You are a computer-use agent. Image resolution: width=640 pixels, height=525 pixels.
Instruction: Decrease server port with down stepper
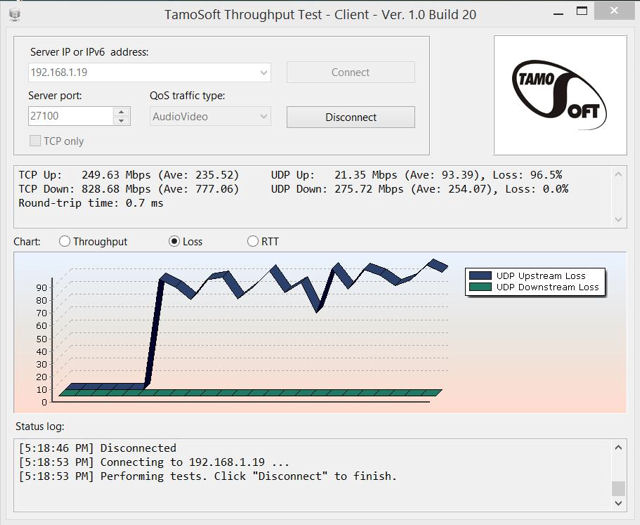[x=121, y=121]
